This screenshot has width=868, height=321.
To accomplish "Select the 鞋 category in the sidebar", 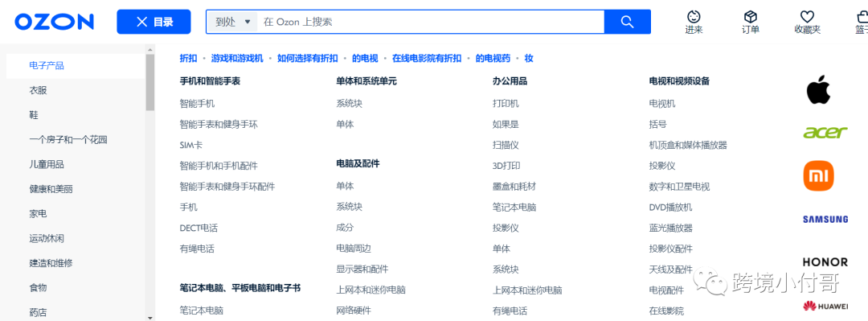I will click(34, 115).
